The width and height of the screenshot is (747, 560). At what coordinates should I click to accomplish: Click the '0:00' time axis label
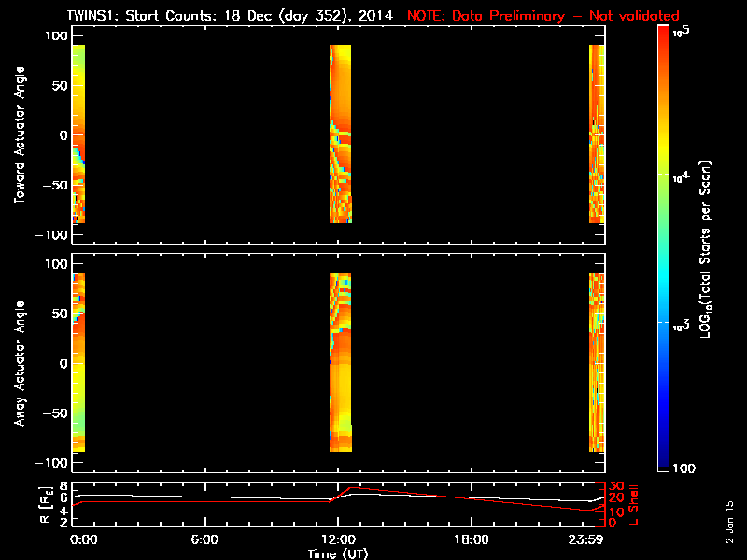[83, 539]
